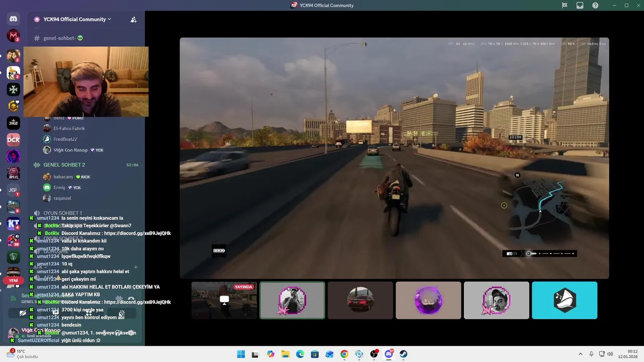Open Windows Start menu
Image resolution: width=644 pixels, height=362 pixels.
pyautogui.click(x=241, y=354)
